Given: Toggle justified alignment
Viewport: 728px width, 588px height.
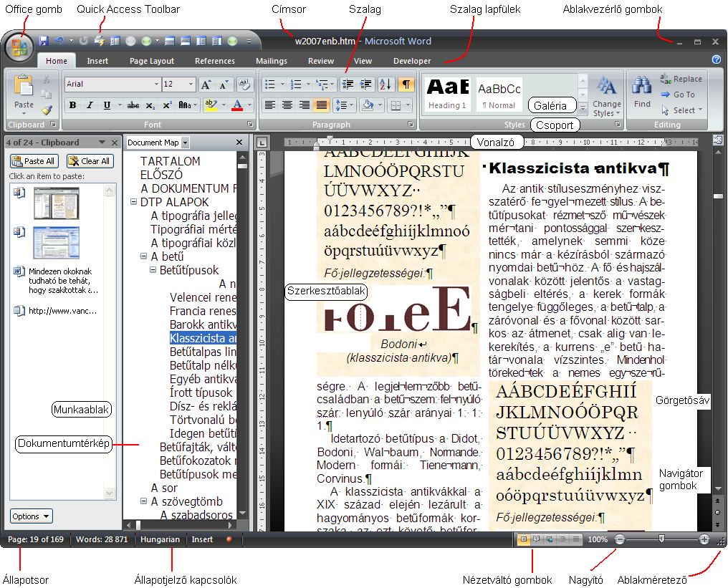Looking at the screenshot, I should [x=321, y=105].
